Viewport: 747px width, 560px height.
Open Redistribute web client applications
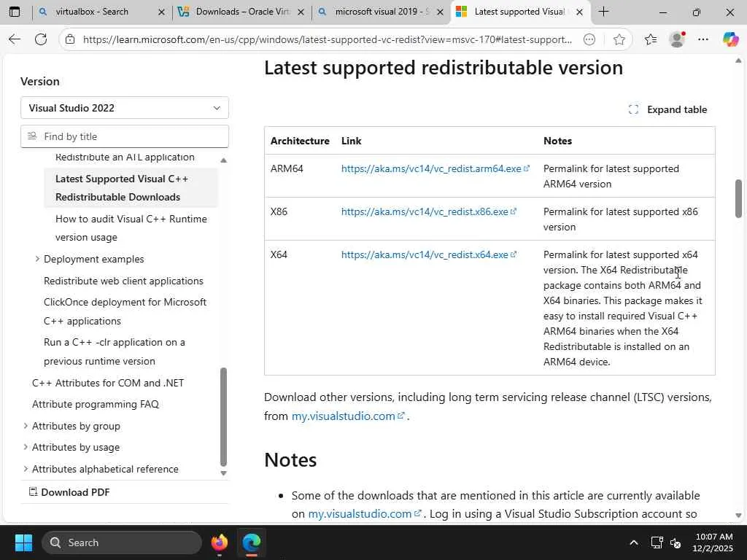click(123, 281)
